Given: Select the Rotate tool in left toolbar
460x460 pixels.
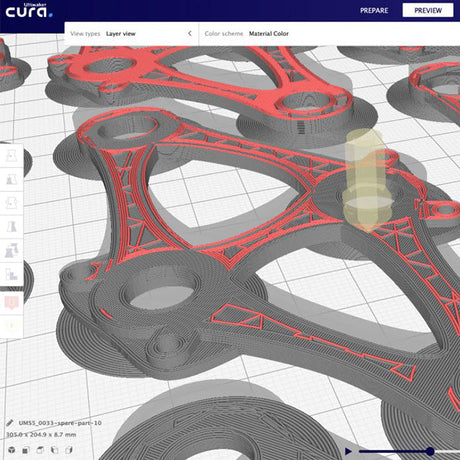Looking at the screenshot, I should pyautogui.click(x=11, y=203).
